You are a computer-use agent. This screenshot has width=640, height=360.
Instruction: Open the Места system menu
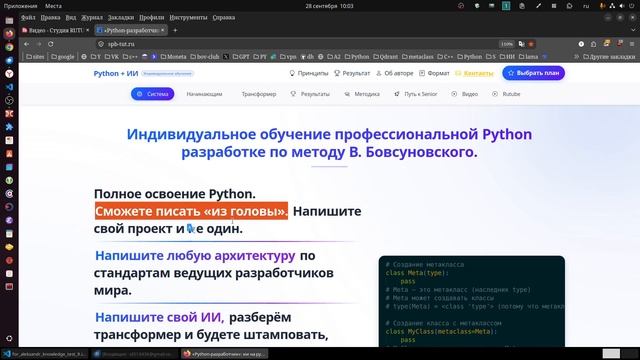tap(53, 6)
